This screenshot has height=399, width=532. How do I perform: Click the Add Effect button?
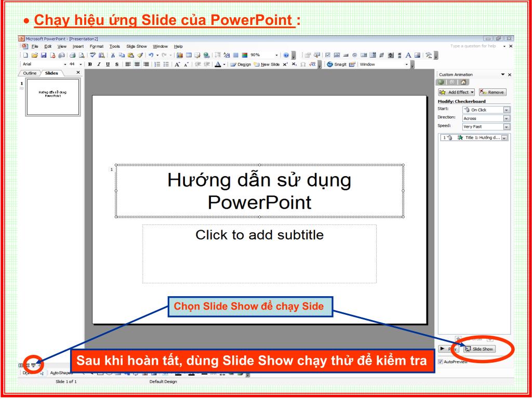(456, 92)
